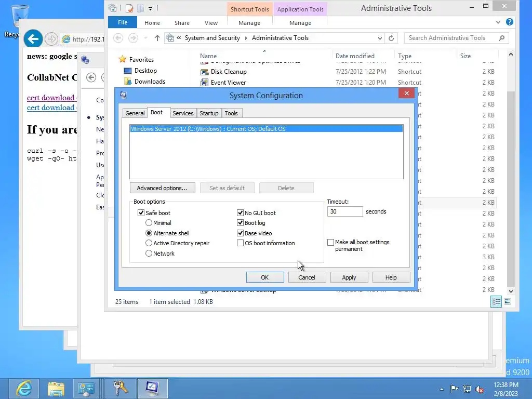Image resolution: width=532 pixels, height=399 pixels.
Task: Switch to the Tools tab
Action: tap(231, 113)
